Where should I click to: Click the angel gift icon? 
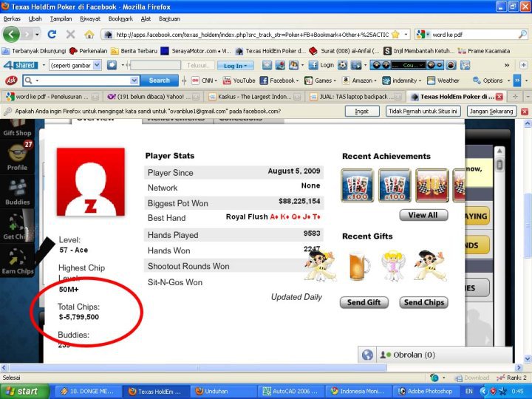394,266
